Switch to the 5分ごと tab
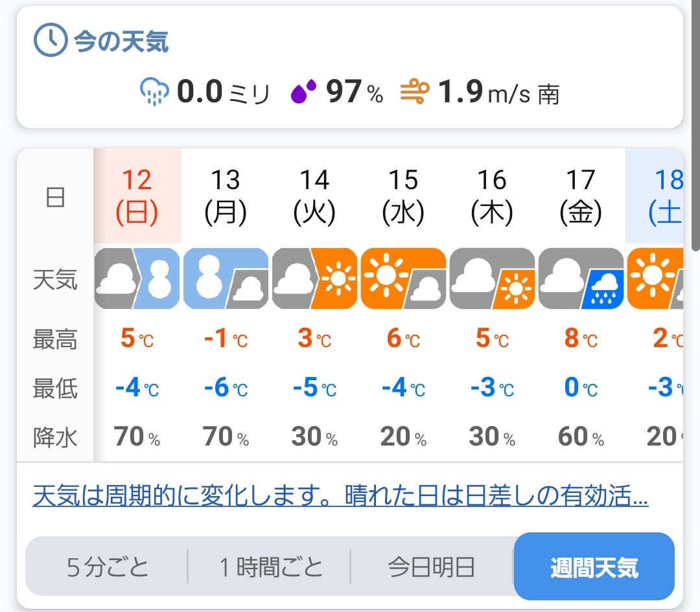Screen dimensions: 700x612 [x=108, y=567]
